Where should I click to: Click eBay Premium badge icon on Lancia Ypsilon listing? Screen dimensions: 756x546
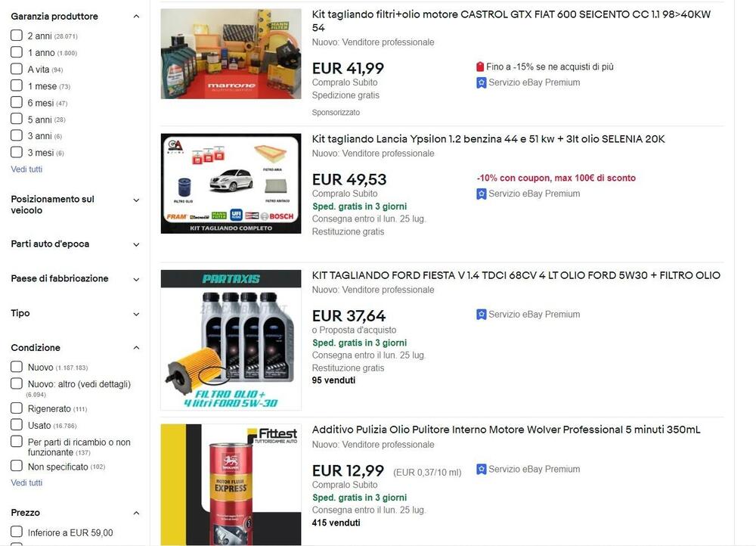(x=481, y=194)
